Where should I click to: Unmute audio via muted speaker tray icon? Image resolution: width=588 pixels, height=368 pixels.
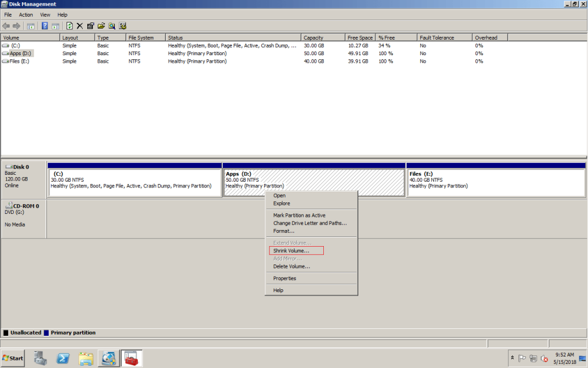pos(544,358)
